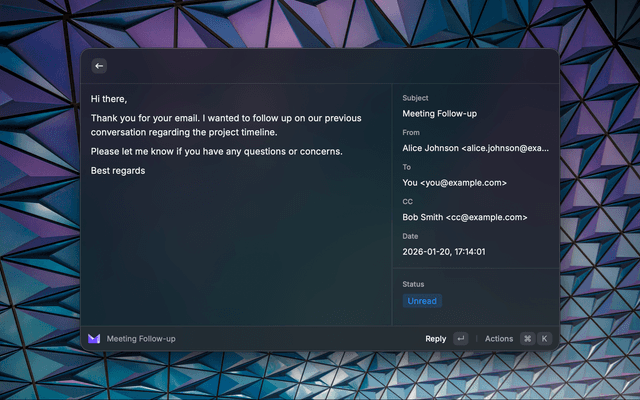640x400 pixels.
Task: Click the You recipient address
Action: [454, 183]
